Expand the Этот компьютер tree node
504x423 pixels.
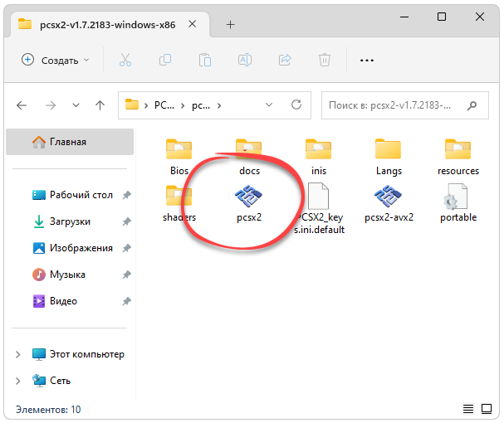coord(18,354)
